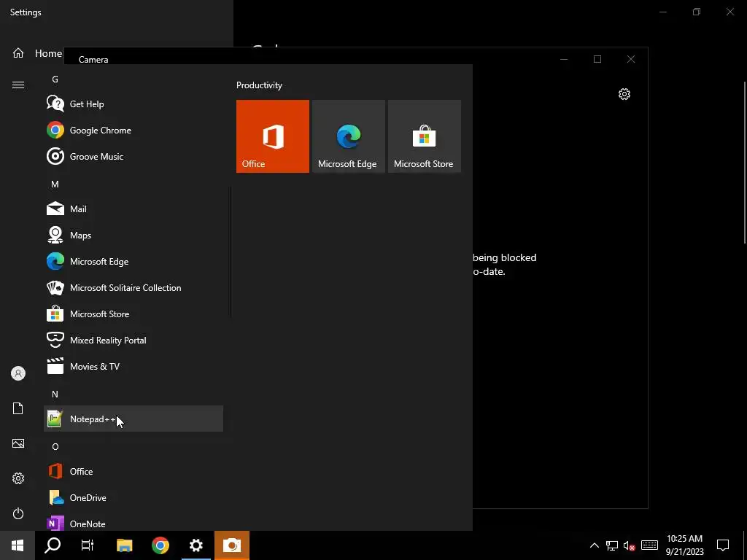Switch to Settings on the taskbar
Screen dimensions: 747x560
196,545
